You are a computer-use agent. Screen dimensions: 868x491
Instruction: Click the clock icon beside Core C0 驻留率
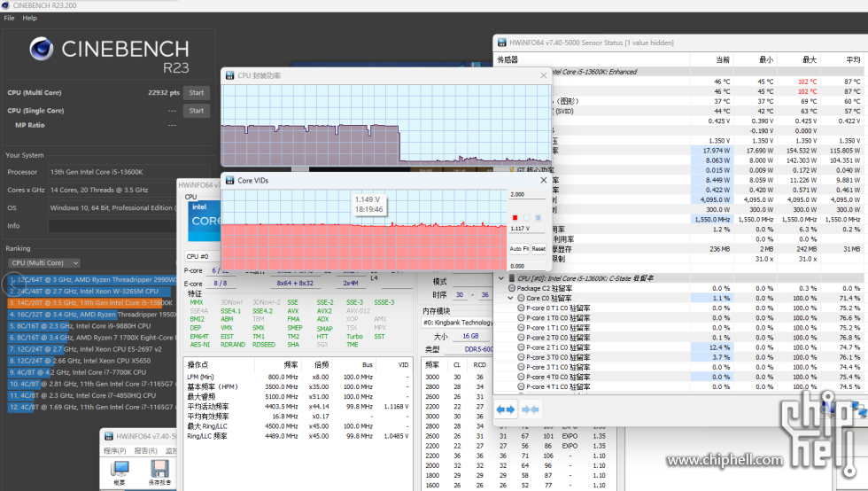tap(521, 298)
